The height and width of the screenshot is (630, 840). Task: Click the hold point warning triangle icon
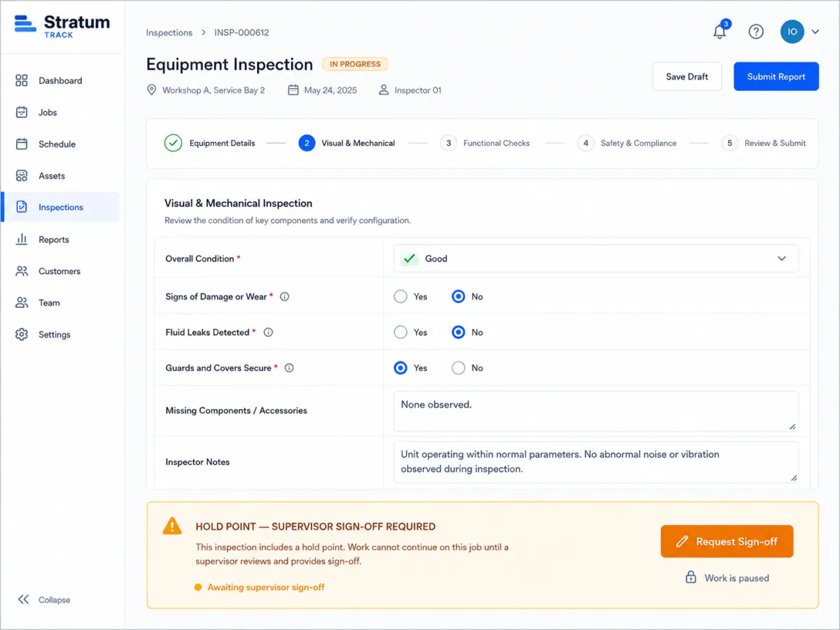(171, 526)
